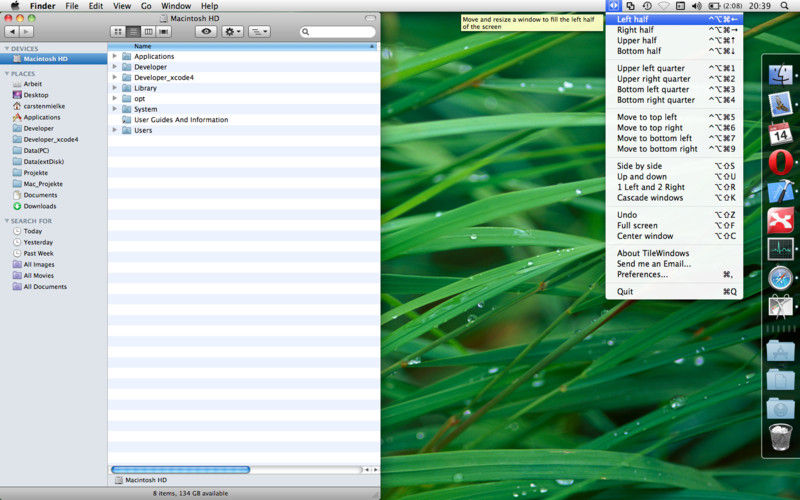Click the Quick Look eye button
This screenshot has width=800, height=500.
[x=206, y=32]
